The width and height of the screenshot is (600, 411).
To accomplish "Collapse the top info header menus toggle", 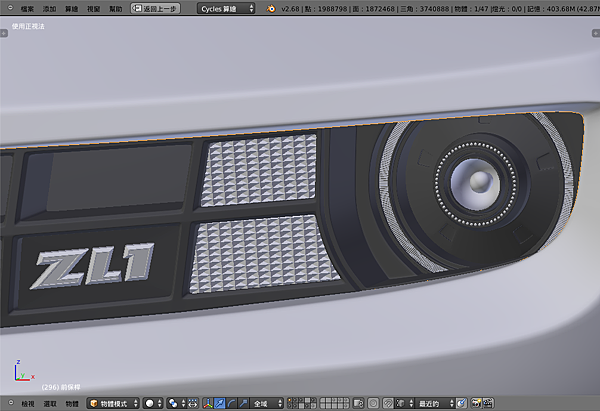I will click(10, 8).
